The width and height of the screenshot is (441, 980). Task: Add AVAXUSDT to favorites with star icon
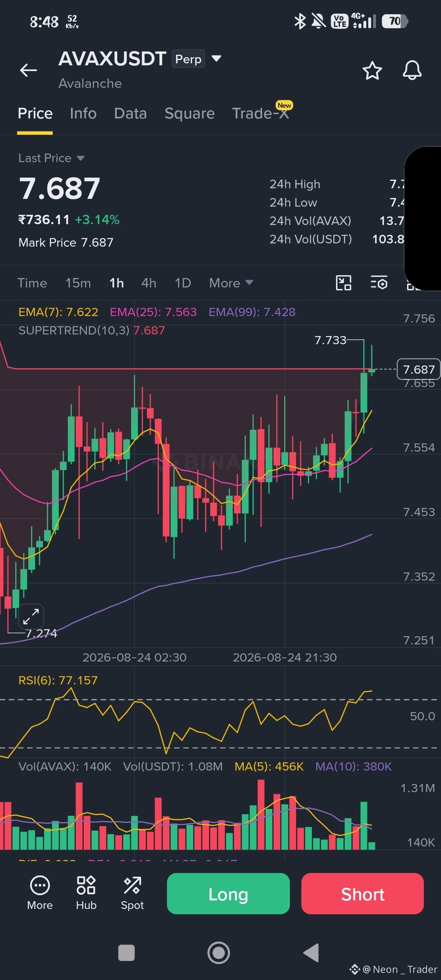[x=372, y=71]
